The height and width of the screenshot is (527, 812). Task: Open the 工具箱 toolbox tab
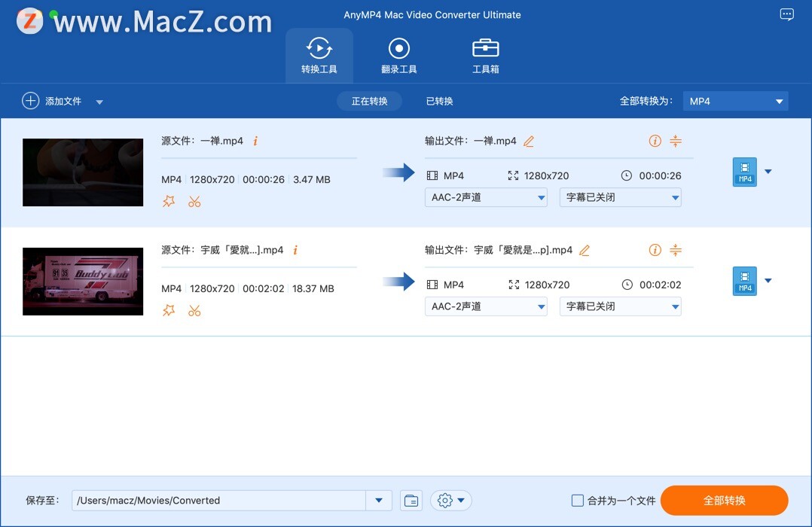tap(485, 56)
